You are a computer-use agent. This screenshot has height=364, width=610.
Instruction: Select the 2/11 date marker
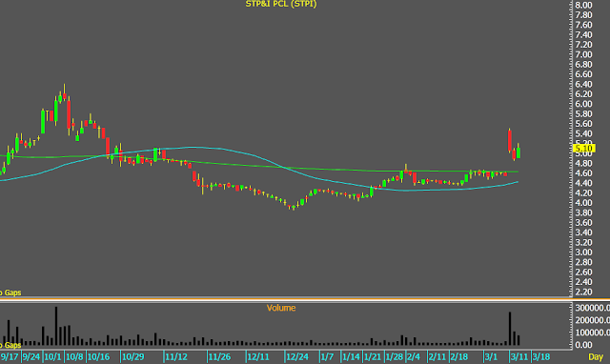click(437, 357)
